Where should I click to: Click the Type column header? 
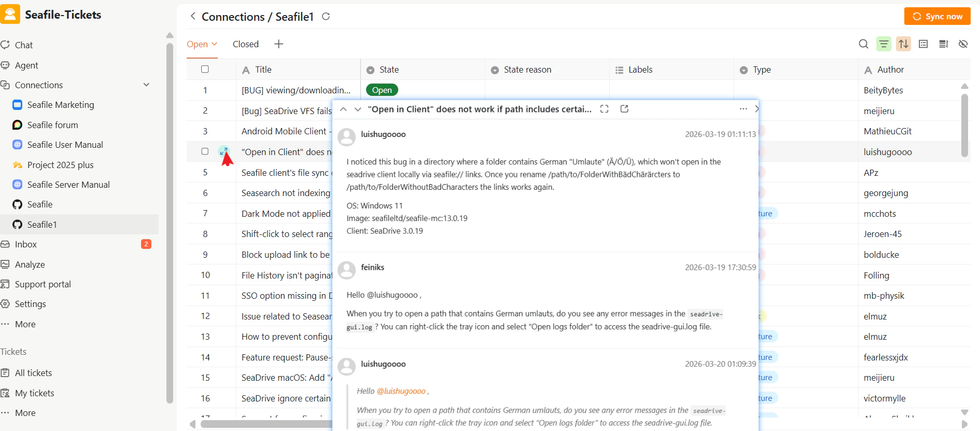pyautogui.click(x=796, y=69)
